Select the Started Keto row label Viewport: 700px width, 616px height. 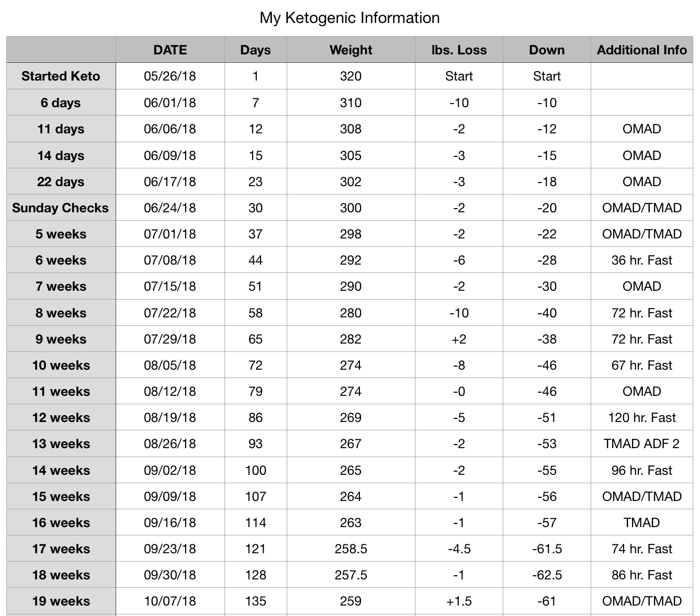tap(61, 76)
